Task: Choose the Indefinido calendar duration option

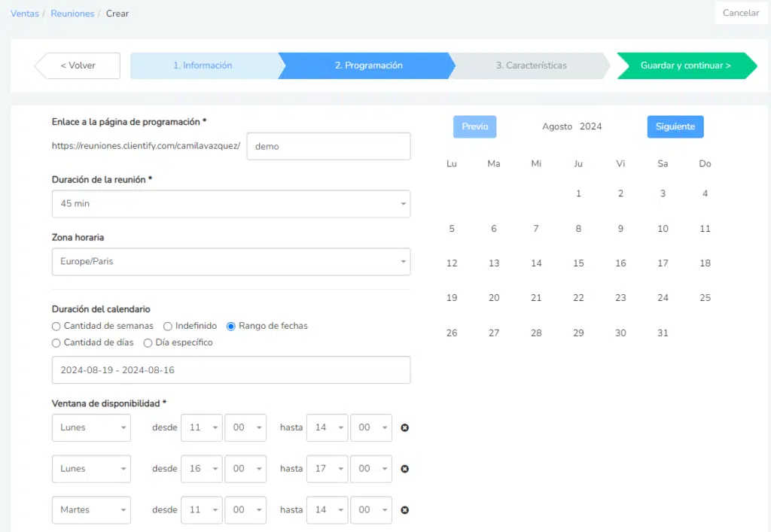Action: point(168,326)
